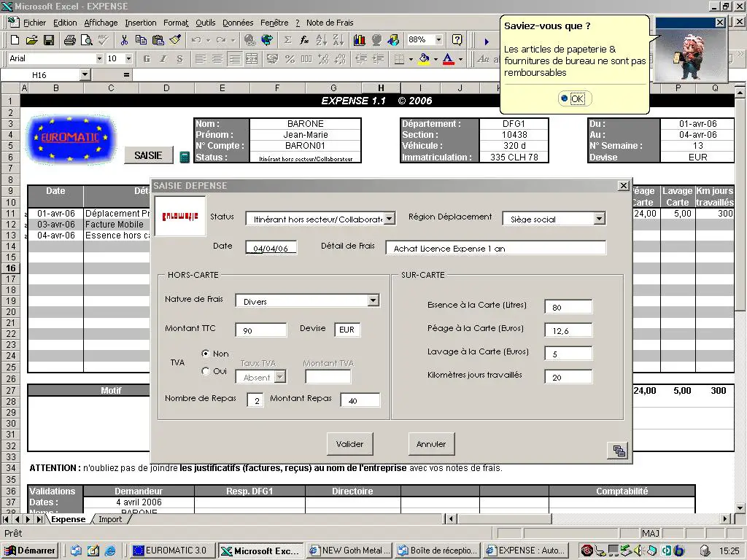Open the zoom percentage dropdown
The image size is (747, 560).
click(438, 40)
